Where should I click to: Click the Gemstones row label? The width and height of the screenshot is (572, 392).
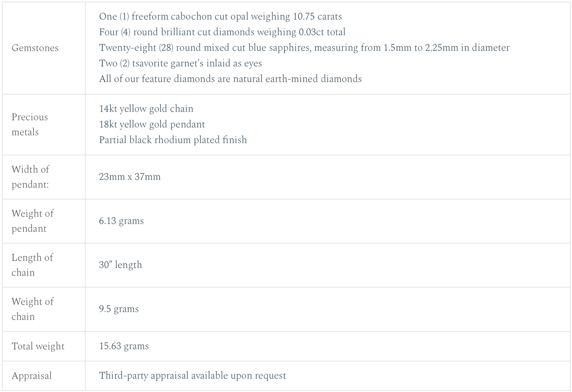pyautogui.click(x=35, y=48)
